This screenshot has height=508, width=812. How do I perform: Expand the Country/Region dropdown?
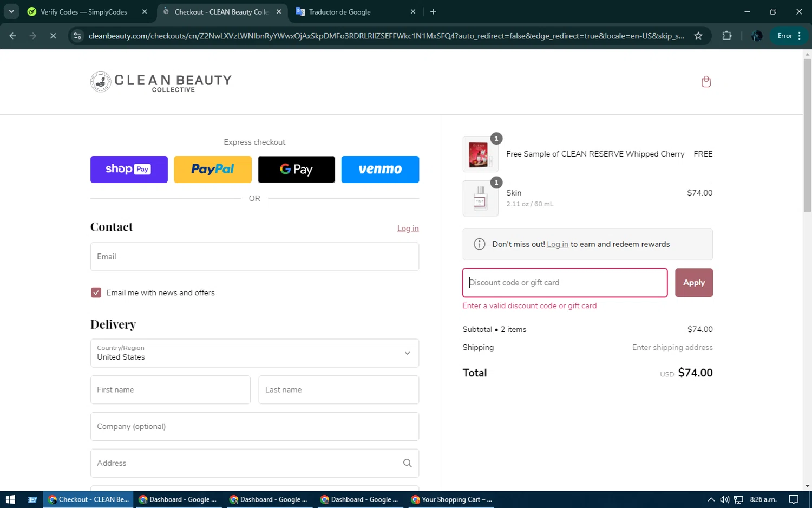254,353
